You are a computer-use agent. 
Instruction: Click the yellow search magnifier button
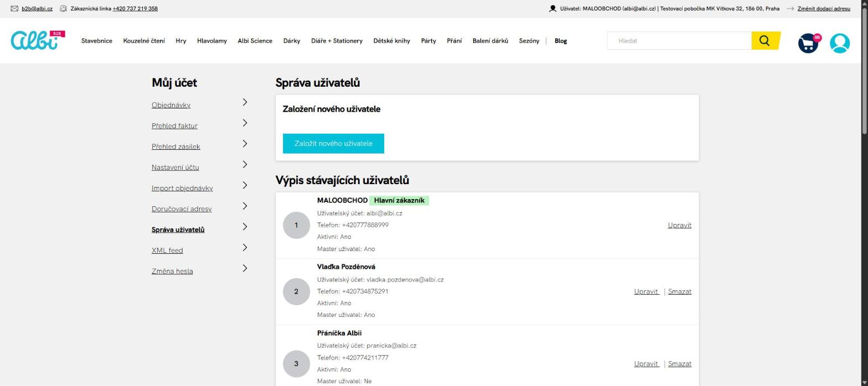tap(765, 40)
